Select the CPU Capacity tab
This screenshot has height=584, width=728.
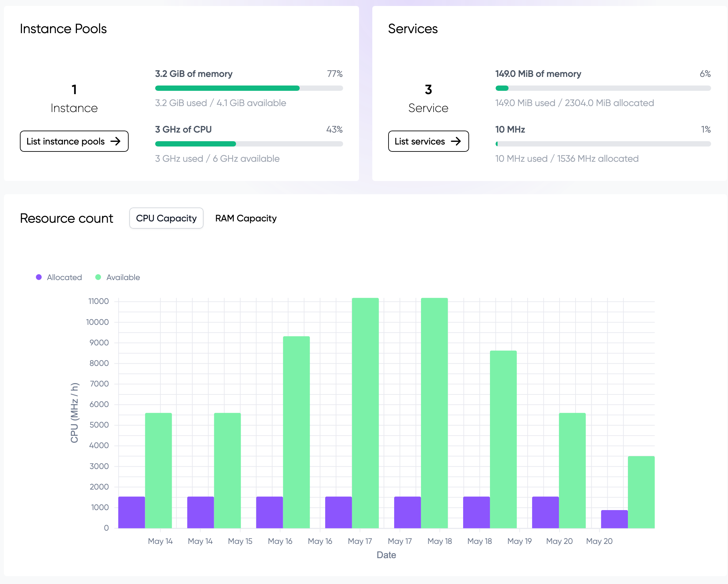(x=166, y=218)
